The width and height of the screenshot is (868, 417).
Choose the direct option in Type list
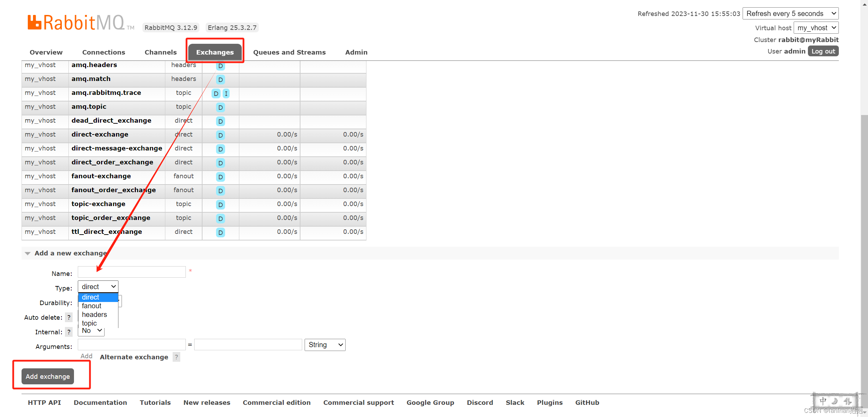tap(98, 297)
